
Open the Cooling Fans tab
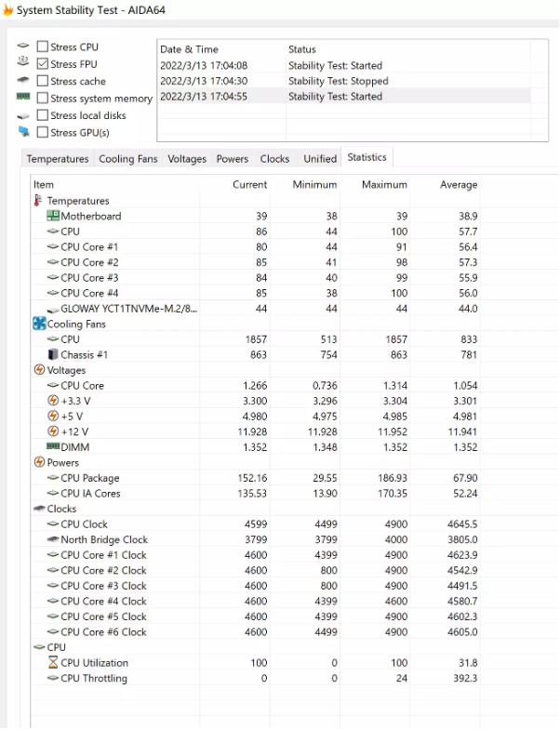(128, 158)
